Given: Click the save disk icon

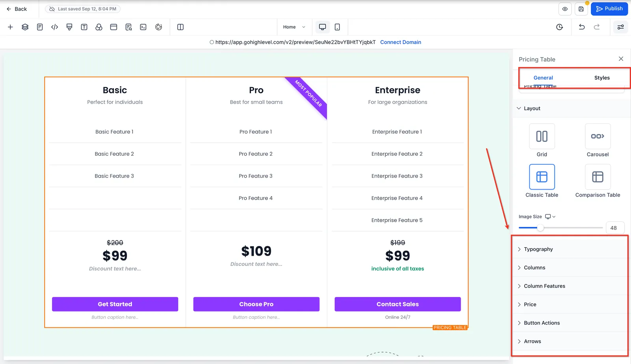Looking at the screenshot, I should (x=581, y=9).
